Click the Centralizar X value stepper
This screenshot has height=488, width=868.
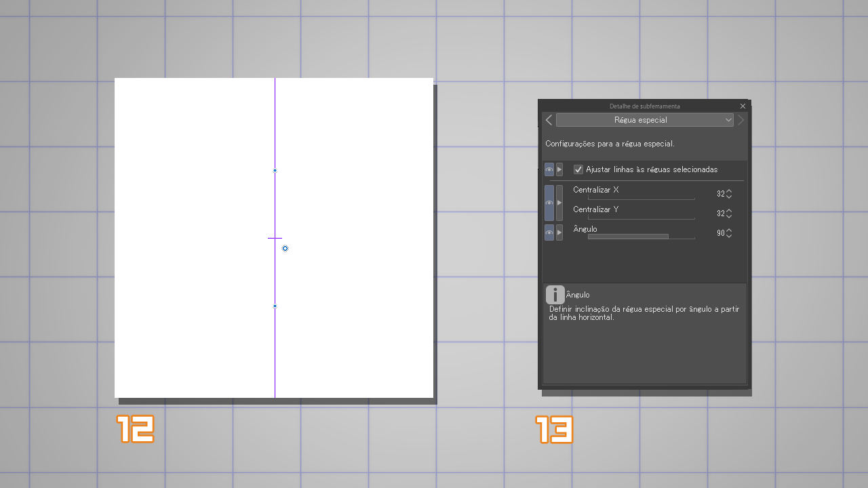coord(729,194)
